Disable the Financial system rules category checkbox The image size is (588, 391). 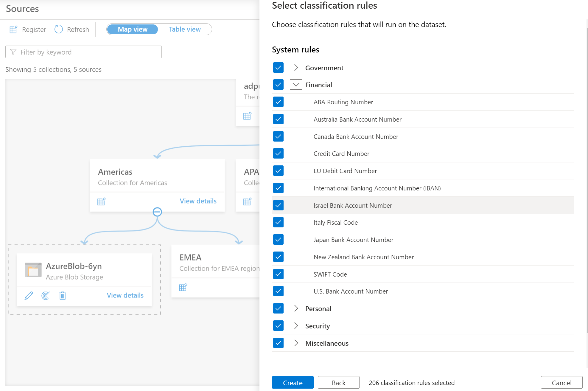(278, 85)
